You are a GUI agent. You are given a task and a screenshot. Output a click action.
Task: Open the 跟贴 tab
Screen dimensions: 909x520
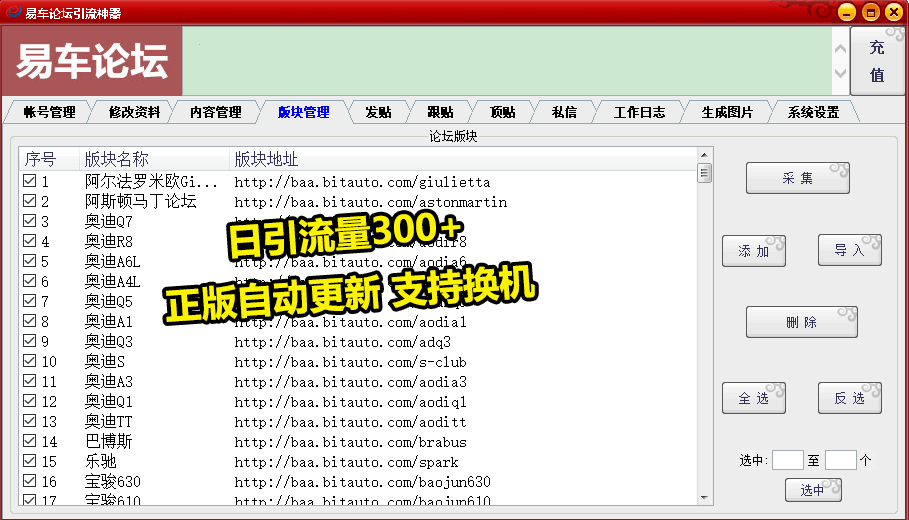pos(440,112)
